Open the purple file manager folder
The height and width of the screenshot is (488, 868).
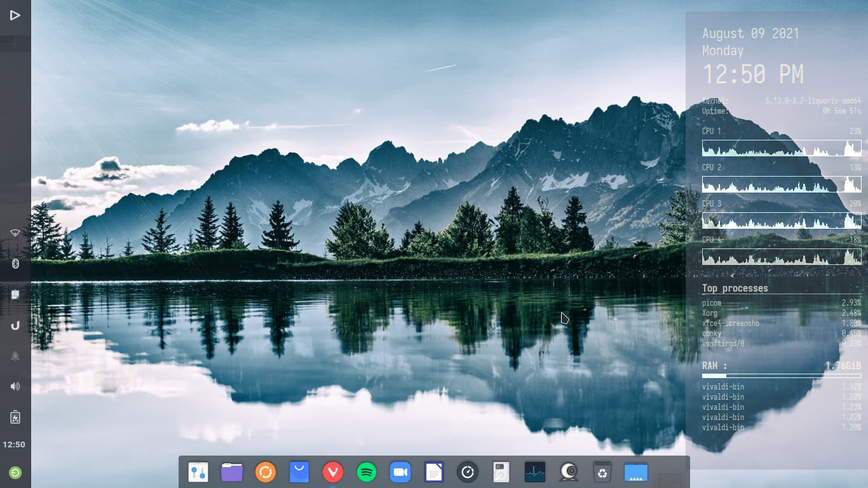coord(232,472)
